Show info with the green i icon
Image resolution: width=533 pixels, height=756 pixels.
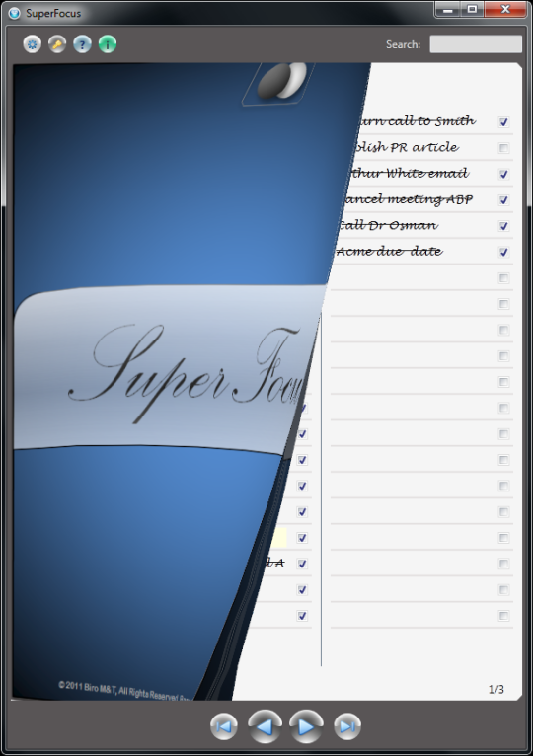[x=108, y=44]
